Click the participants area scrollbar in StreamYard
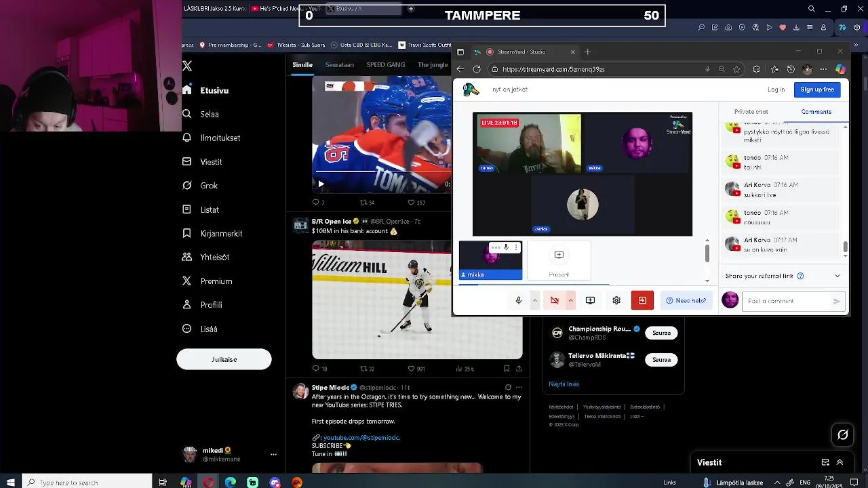 coord(707,253)
